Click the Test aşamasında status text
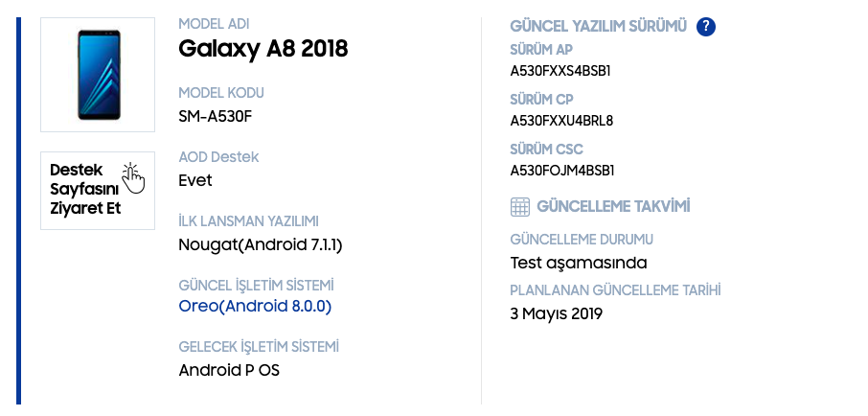Viewport: 868px width, 416px height. tap(579, 263)
